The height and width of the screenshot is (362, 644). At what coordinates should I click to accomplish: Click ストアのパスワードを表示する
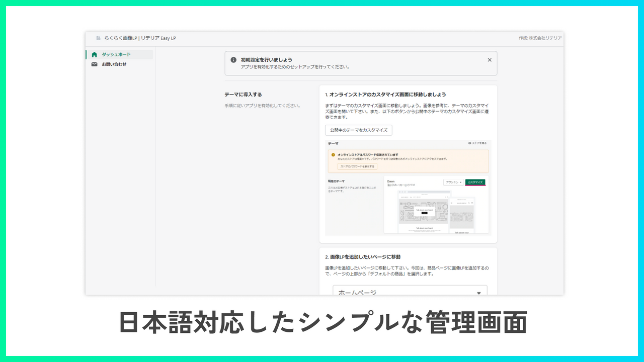click(x=358, y=166)
